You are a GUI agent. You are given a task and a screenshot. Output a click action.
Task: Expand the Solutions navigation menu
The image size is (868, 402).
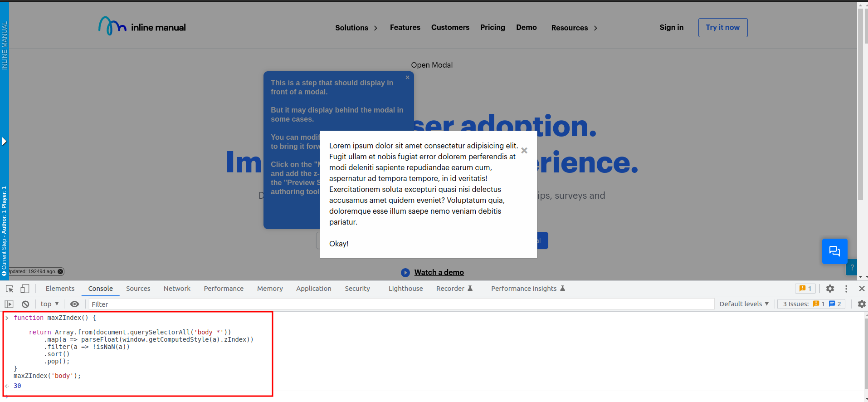pyautogui.click(x=356, y=28)
